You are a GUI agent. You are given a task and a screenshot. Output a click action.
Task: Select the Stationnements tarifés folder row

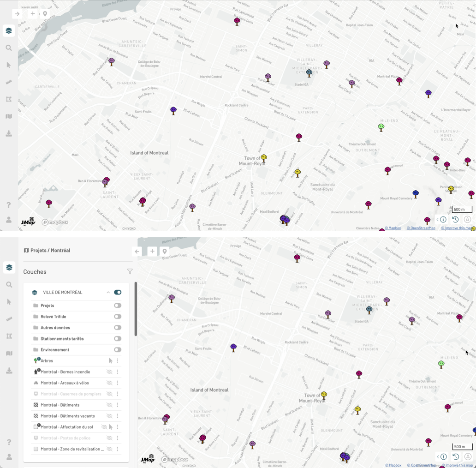[x=62, y=339]
